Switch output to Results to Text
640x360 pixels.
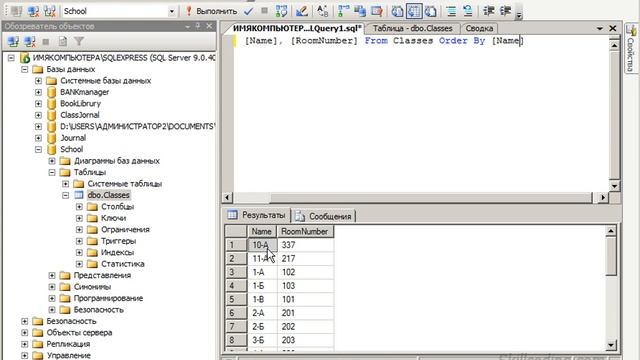[x=397, y=11]
